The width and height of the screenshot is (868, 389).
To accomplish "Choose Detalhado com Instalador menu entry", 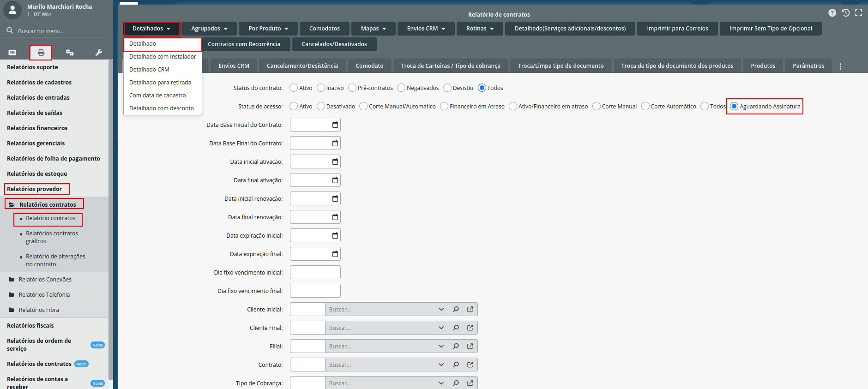I will click(x=163, y=56).
